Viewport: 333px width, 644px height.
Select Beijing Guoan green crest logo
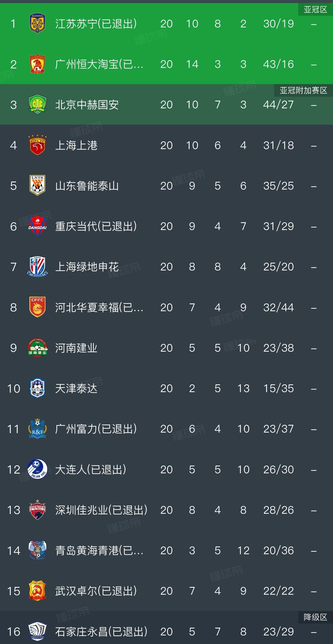tap(37, 104)
